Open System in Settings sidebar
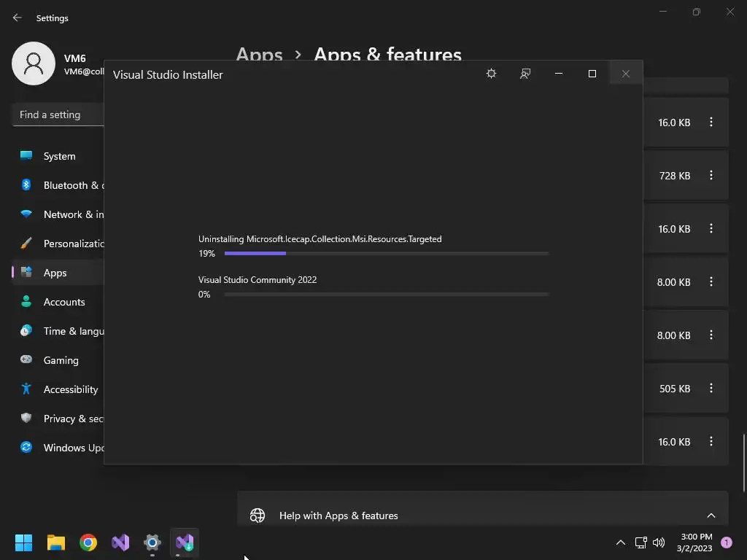Image resolution: width=747 pixels, height=560 pixels. (x=57, y=156)
